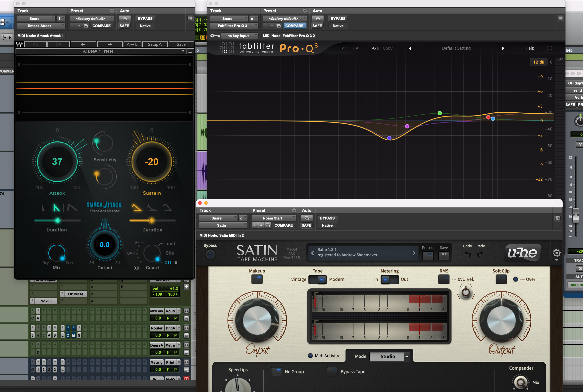Click Smack Attack undo arrow icon
This screenshot has height=392, width=583.
click(35, 44)
